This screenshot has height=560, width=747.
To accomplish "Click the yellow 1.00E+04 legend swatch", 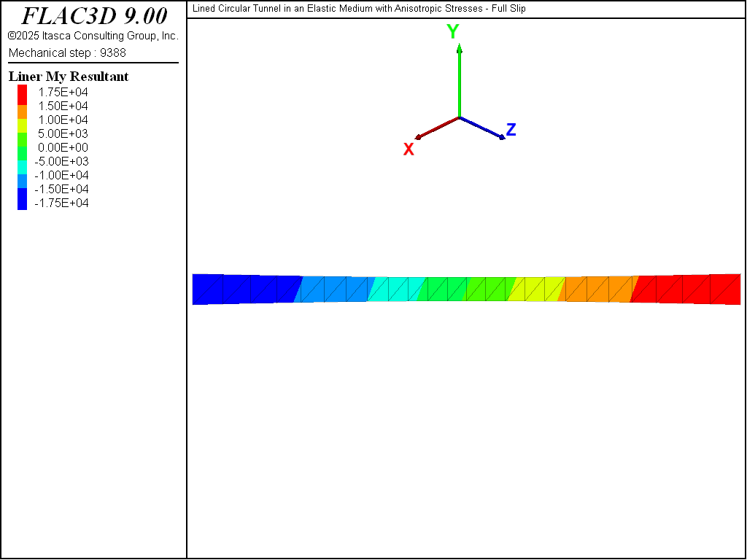I will (23, 125).
